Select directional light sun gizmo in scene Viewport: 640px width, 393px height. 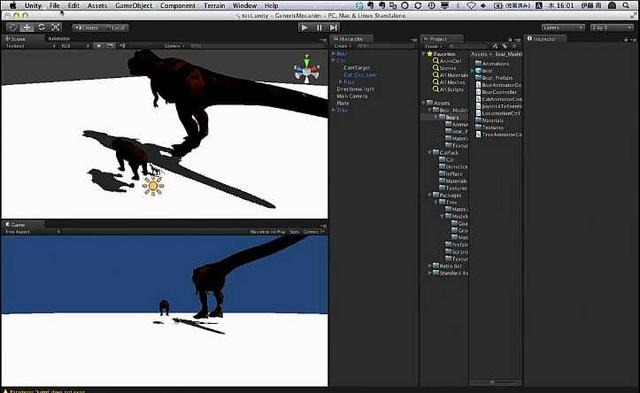tap(153, 186)
